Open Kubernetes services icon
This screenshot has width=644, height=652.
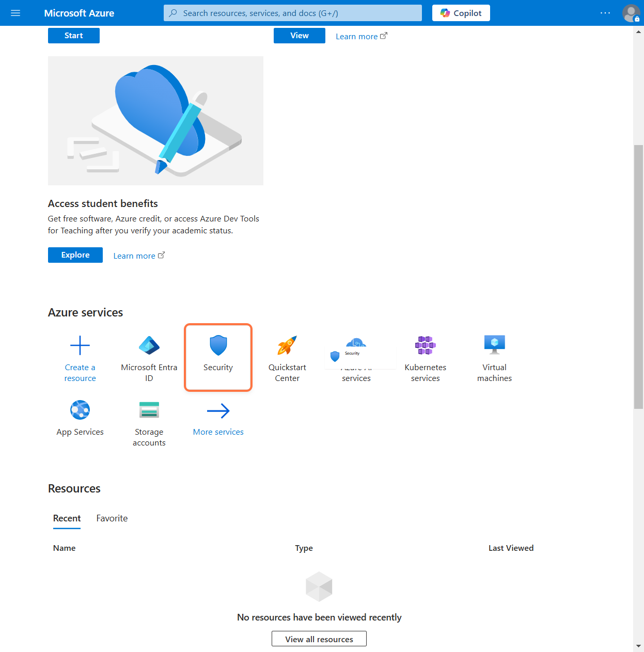[426, 345]
